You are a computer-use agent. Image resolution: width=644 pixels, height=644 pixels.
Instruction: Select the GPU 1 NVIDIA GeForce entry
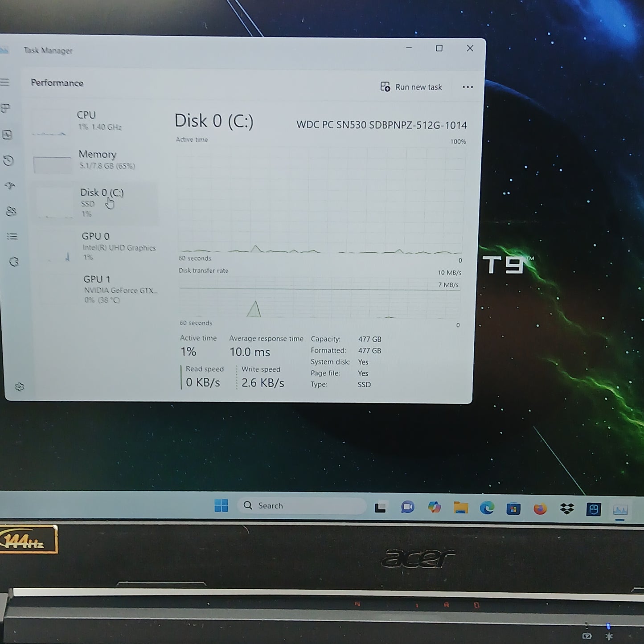tap(99, 289)
